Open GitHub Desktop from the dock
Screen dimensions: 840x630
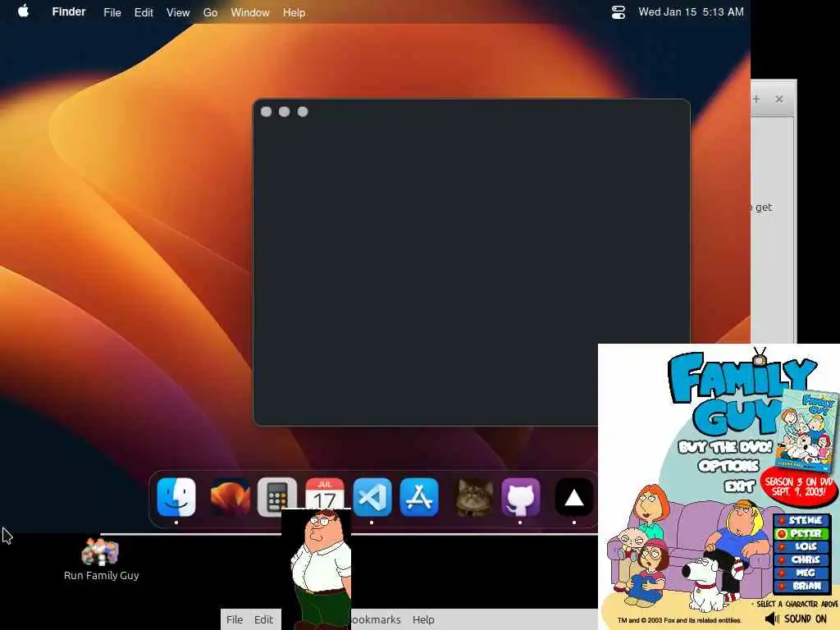click(521, 496)
